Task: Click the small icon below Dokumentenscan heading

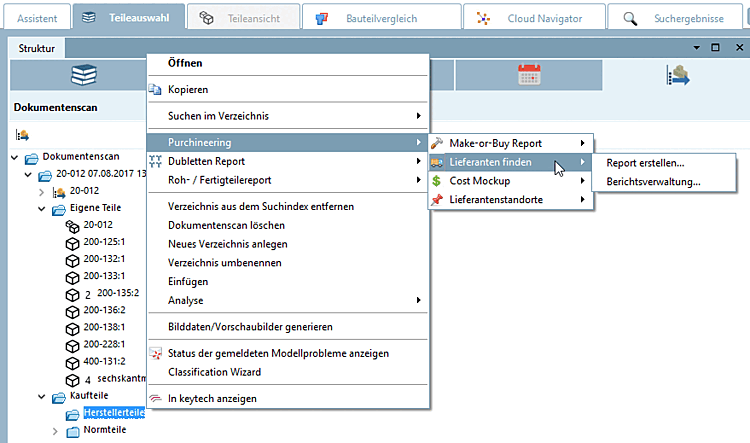Action: tap(21, 134)
